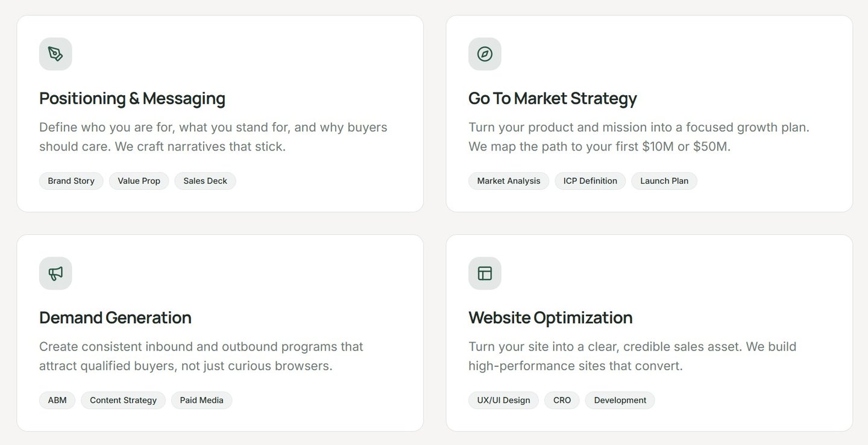Click the megaphone icon above Demand Generation
The width and height of the screenshot is (868, 445).
(55, 273)
